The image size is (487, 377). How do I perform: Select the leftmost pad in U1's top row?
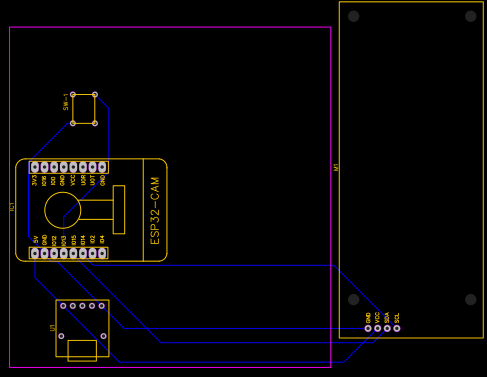click(x=63, y=306)
